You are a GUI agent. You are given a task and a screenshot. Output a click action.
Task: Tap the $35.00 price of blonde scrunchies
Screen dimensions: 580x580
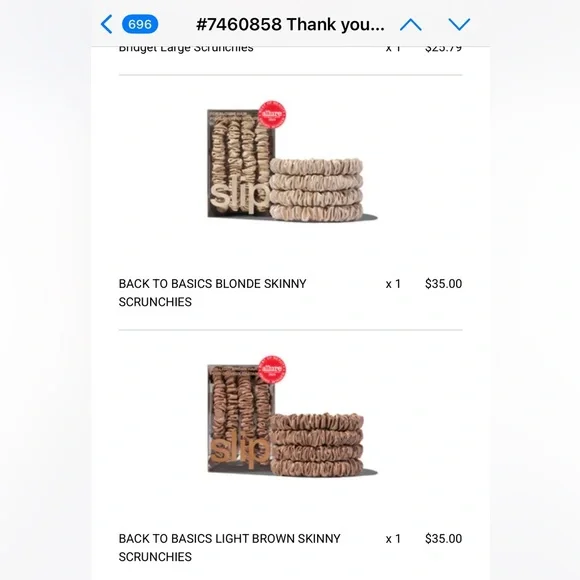tap(444, 284)
